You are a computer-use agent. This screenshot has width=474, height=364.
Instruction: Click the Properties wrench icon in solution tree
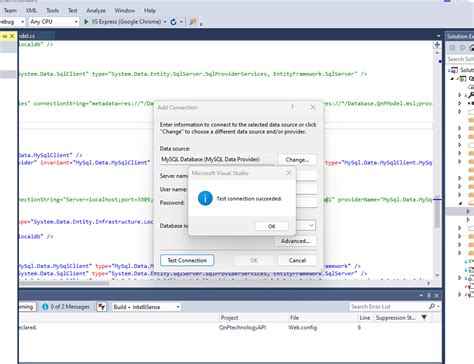(471, 95)
